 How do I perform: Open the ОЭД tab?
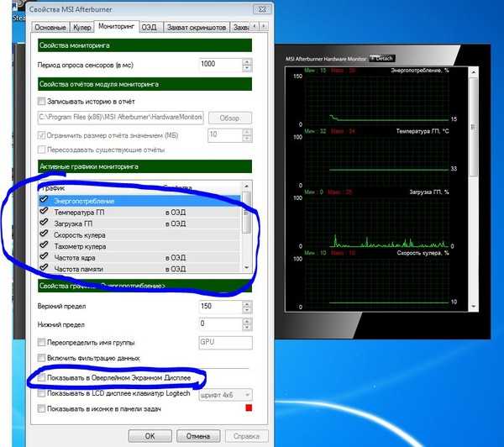pyautogui.click(x=150, y=28)
